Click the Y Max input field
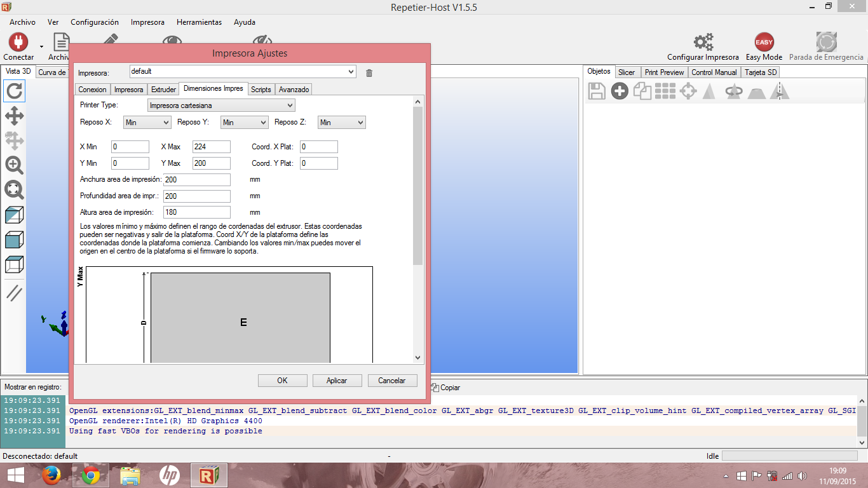 coord(212,163)
